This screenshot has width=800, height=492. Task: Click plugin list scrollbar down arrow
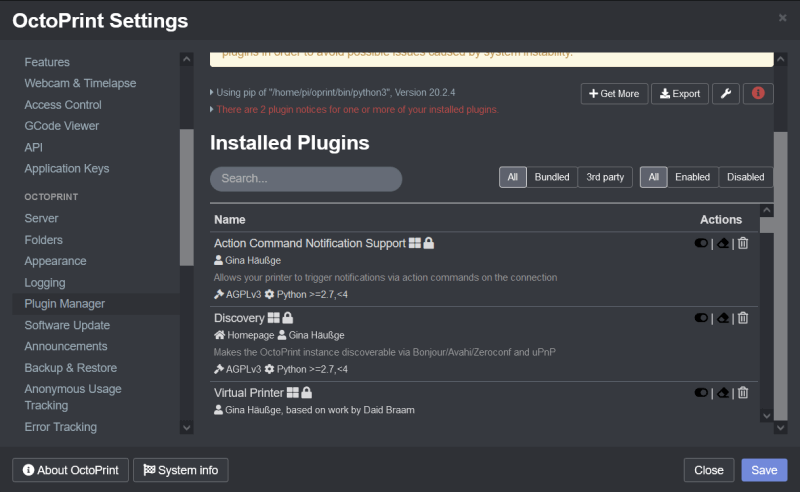(x=766, y=415)
